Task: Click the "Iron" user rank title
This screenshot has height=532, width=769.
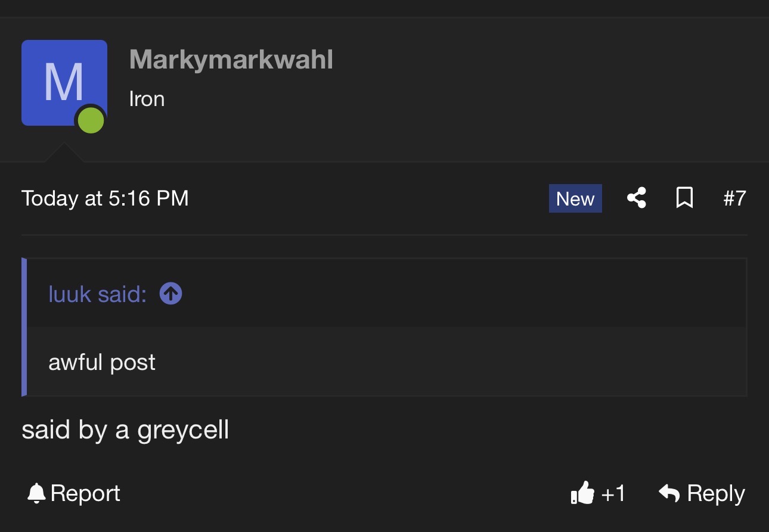Action: pos(147,99)
